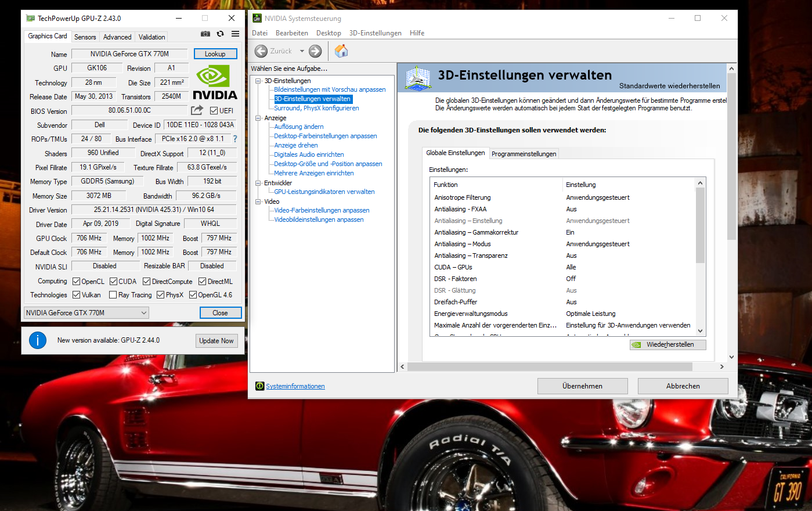Click the Zurück back arrow icon
Image resolution: width=812 pixels, height=511 pixels.
click(261, 51)
